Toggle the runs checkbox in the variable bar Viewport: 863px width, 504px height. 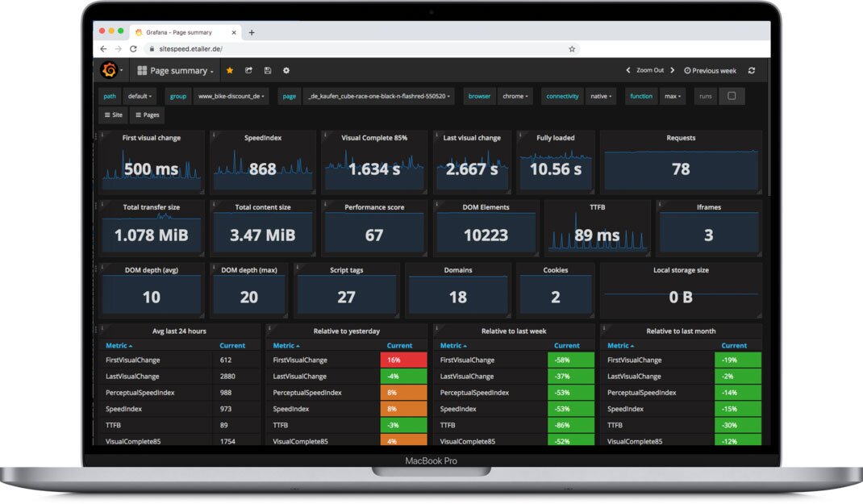[x=732, y=96]
